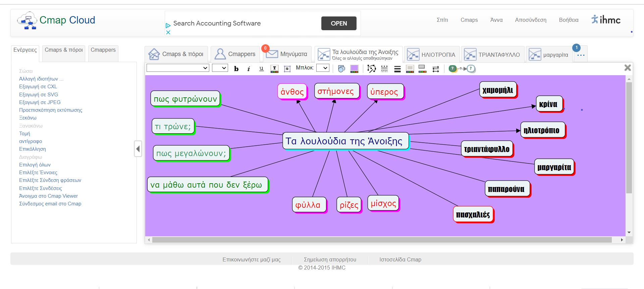This screenshot has height=289, width=644.
Task: Click Αποσύνδεση to log out
Action: (531, 20)
